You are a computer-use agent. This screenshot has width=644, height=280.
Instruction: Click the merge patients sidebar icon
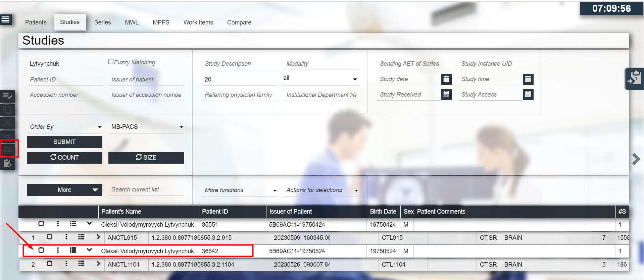(x=8, y=149)
